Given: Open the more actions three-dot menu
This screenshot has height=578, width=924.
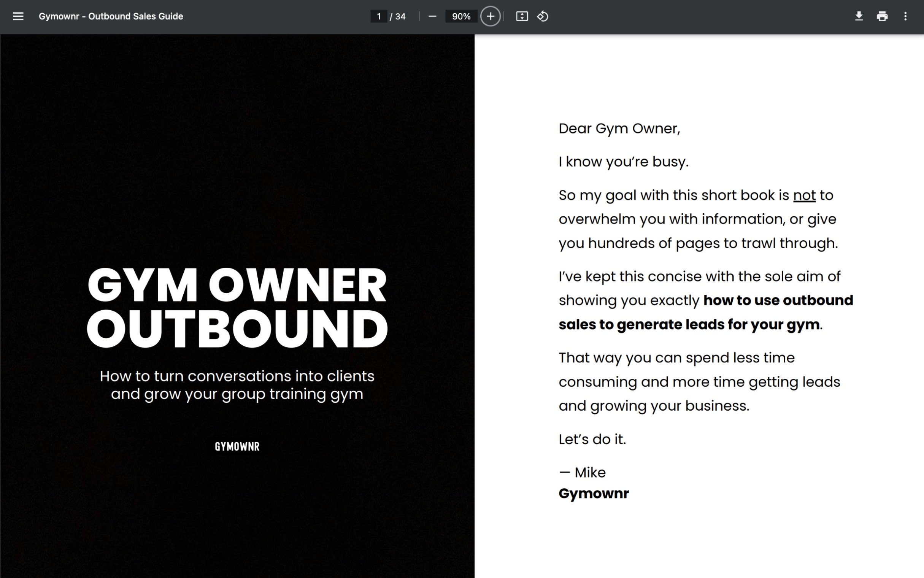Looking at the screenshot, I should [x=905, y=16].
